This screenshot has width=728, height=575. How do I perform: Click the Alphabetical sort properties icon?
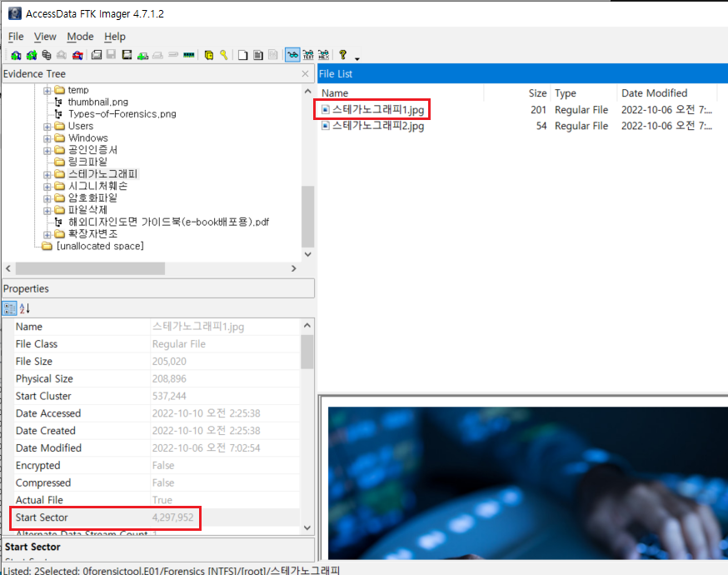coord(25,308)
